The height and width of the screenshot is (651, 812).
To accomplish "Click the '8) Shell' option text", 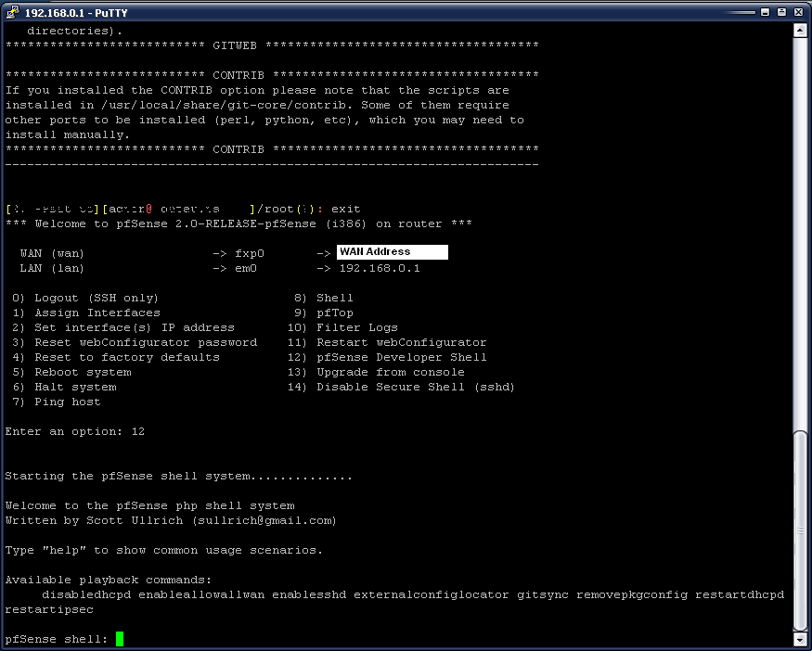I will (x=324, y=298).
